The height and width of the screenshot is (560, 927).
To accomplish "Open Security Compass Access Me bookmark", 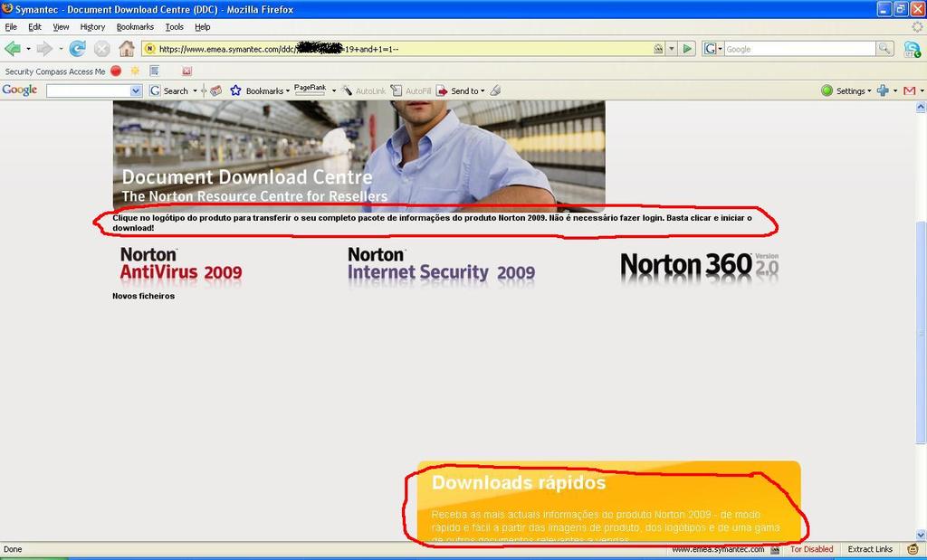I will (x=55, y=71).
